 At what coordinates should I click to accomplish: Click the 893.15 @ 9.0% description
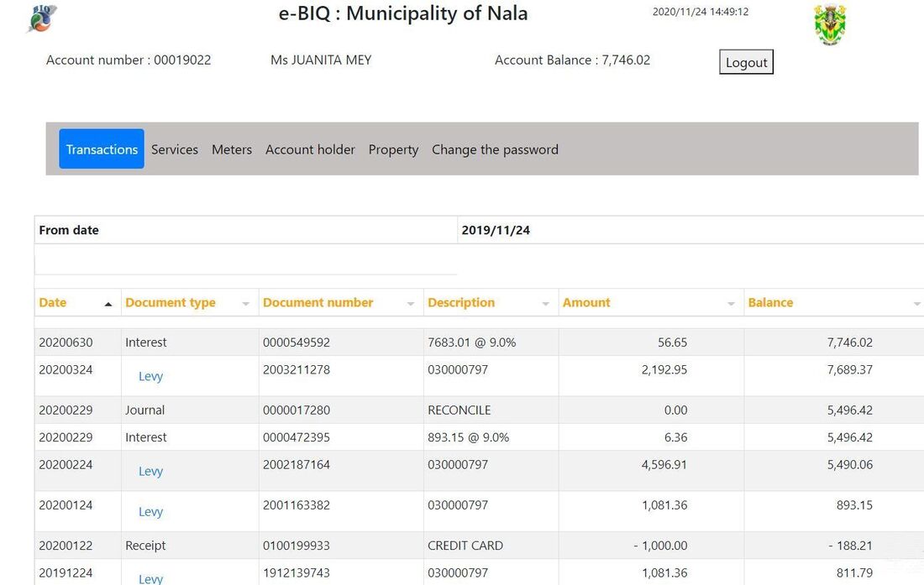469,437
